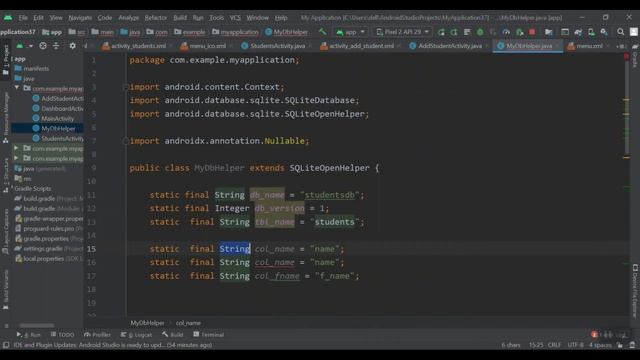Click the Attach Debugger to process icon

(x=519, y=32)
